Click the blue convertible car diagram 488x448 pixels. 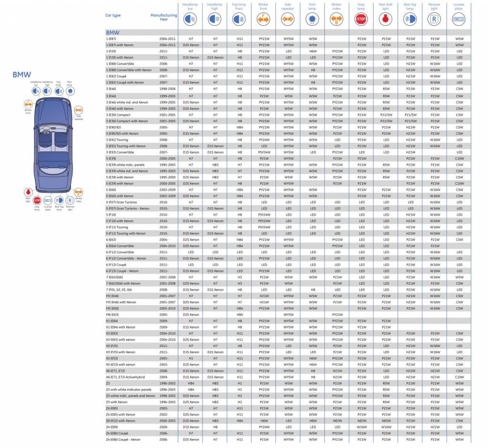click(x=53, y=145)
